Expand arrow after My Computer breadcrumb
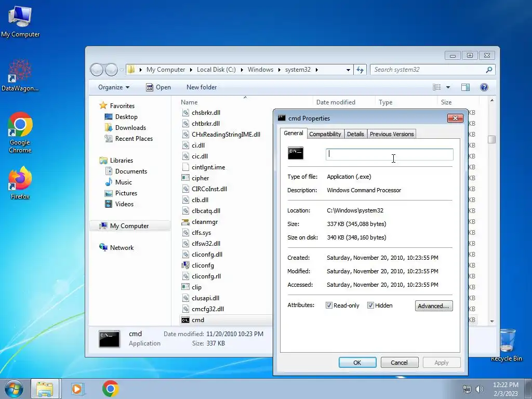The width and height of the screenshot is (532, 399). pyautogui.click(x=191, y=70)
